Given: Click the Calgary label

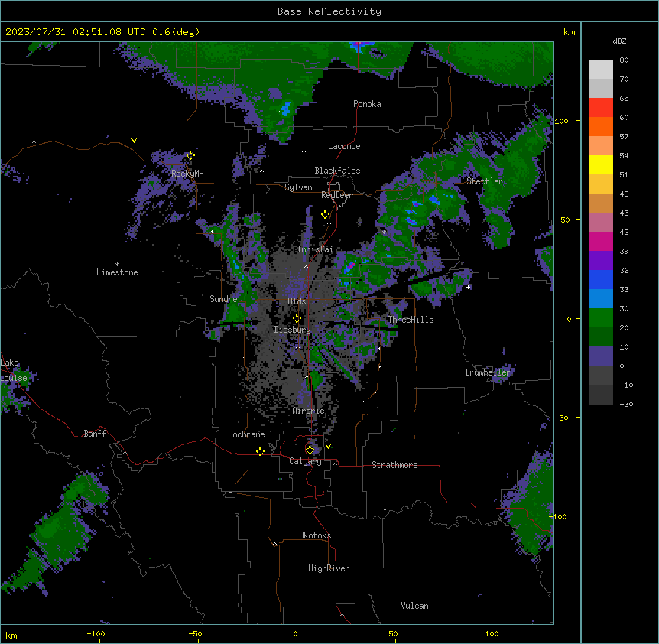Looking at the screenshot, I should pyautogui.click(x=305, y=461).
